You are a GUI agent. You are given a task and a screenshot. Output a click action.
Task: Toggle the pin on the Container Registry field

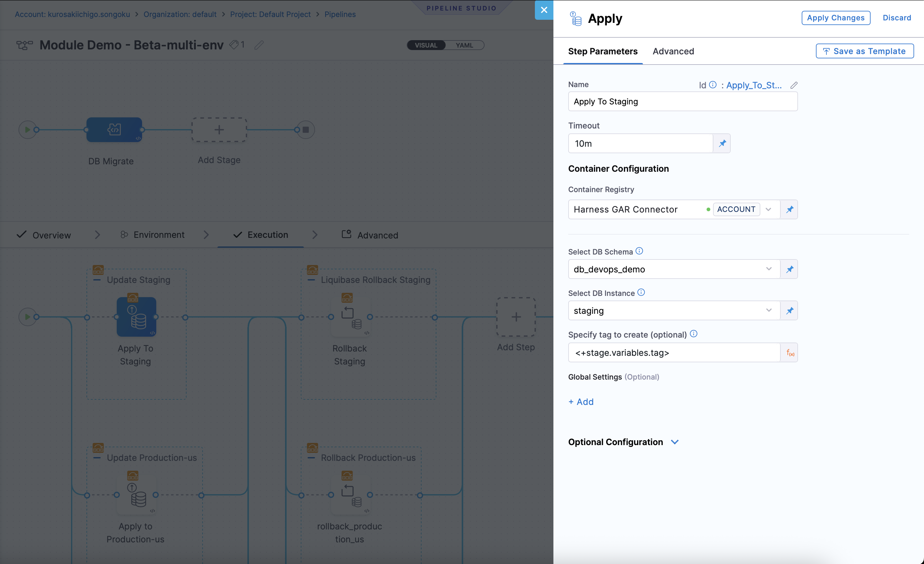(789, 209)
